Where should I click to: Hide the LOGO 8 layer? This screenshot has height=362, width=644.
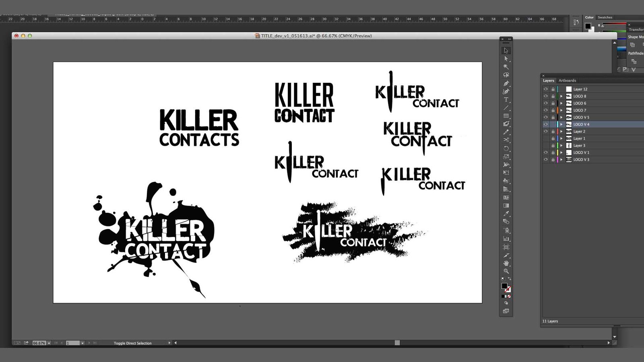(x=546, y=96)
